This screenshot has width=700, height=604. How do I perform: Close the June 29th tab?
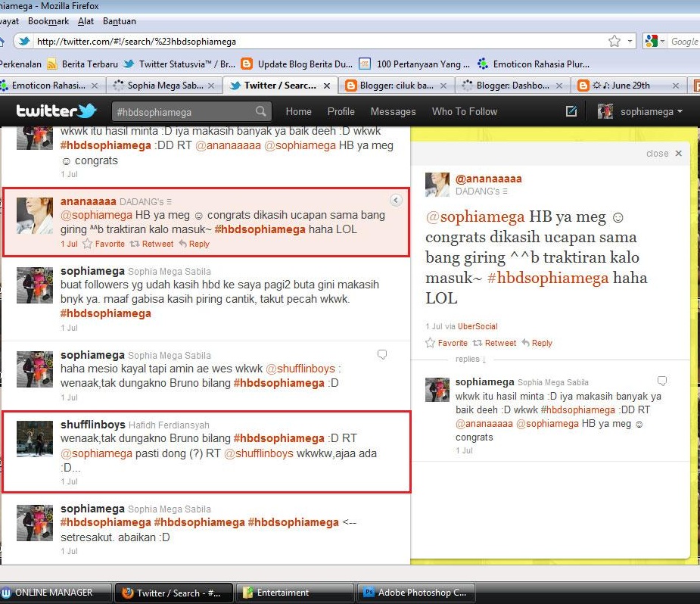(x=676, y=86)
